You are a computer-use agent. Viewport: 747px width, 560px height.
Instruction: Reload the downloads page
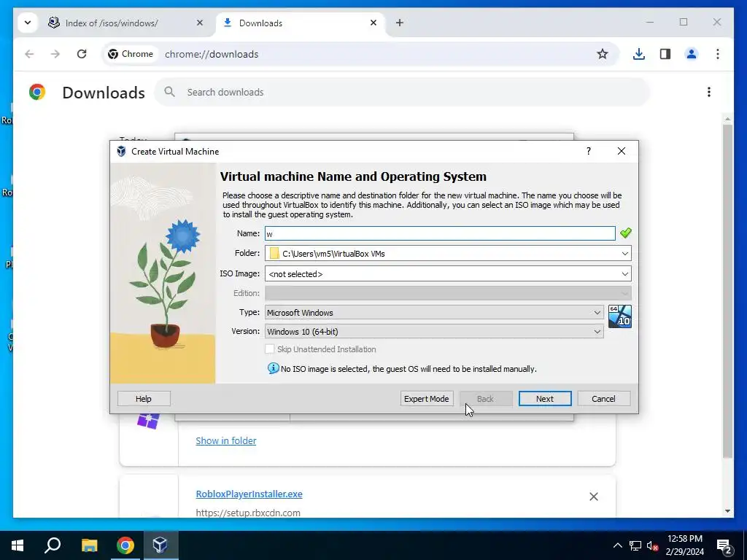pos(82,54)
